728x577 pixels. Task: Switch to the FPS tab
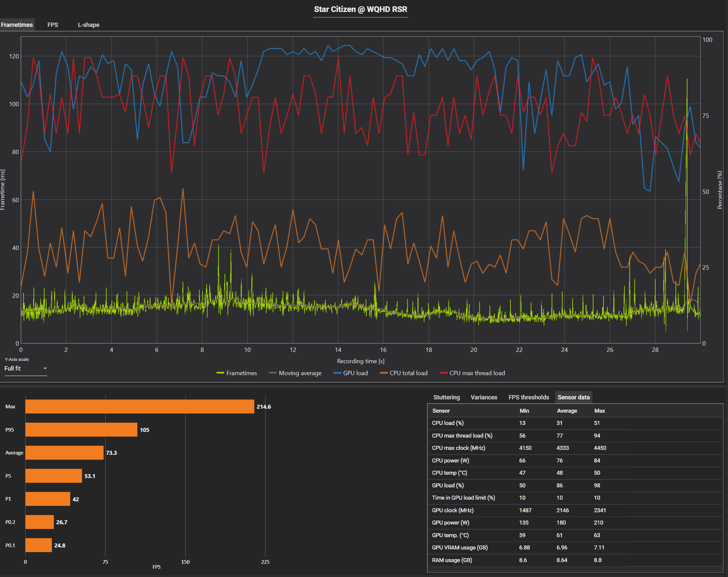point(53,25)
